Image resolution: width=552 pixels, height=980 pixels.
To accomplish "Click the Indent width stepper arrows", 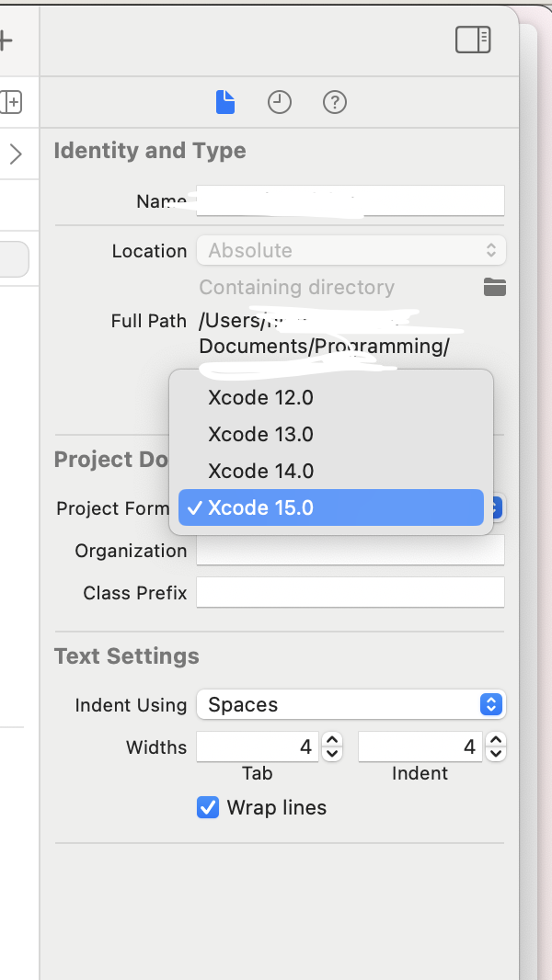I will click(496, 747).
